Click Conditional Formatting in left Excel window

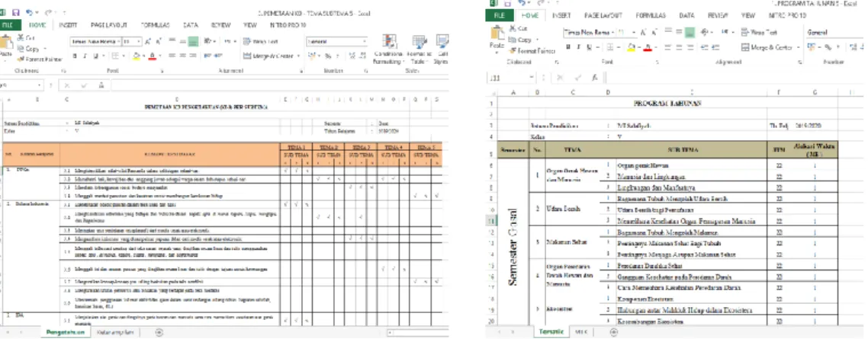pos(389,50)
